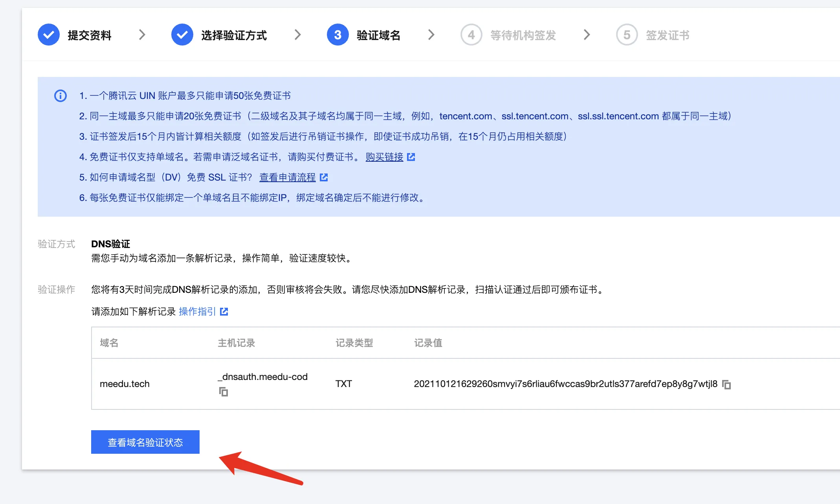The width and height of the screenshot is (840, 504).
Task: Open the 查看申请流程 link
Action: coord(288,177)
